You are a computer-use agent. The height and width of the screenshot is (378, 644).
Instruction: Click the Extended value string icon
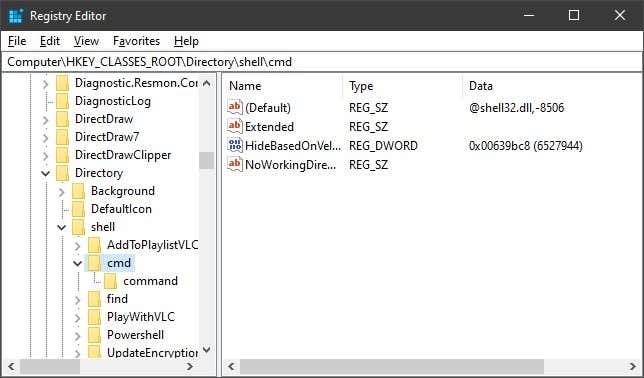pyautogui.click(x=235, y=126)
